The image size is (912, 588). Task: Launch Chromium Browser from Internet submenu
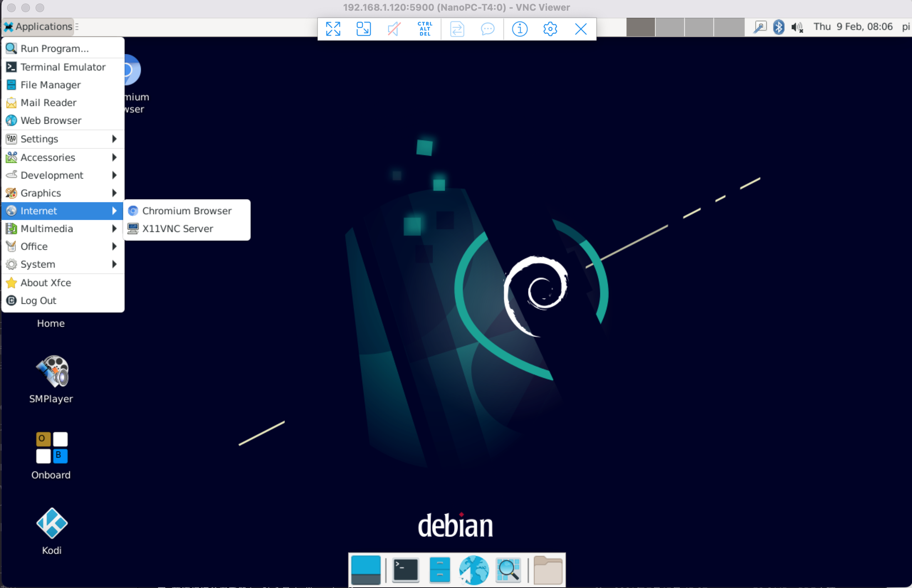pyautogui.click(x=187, y=211)
